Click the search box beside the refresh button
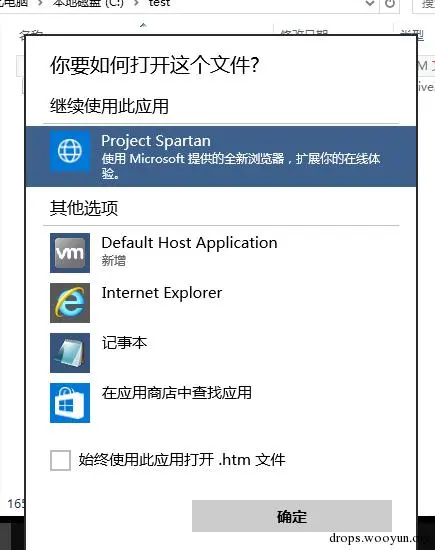435x550 pixels. (x=424, y=4)
